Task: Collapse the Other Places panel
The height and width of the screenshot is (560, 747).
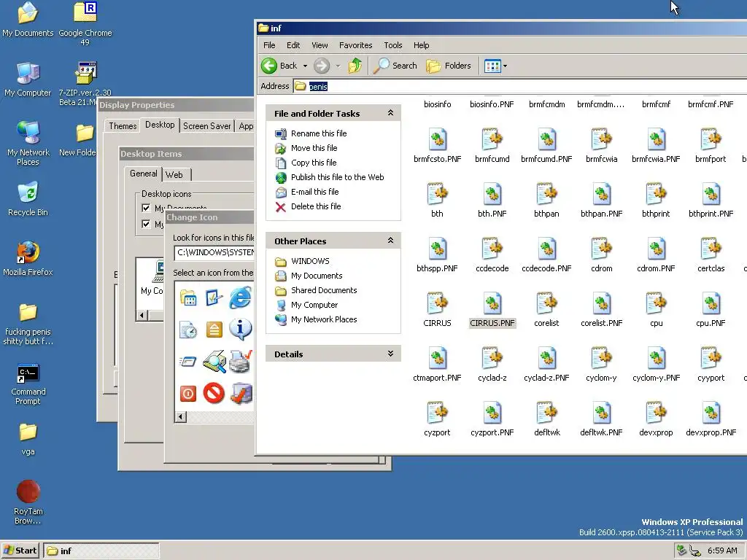Action: [x=391, y=241]
